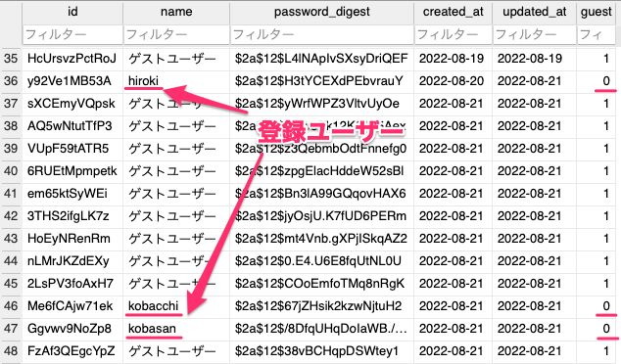Image resolution: width=621 pixels, height=364 pixels.
Task: Select created_at 2022-08-21 in row 47
Action: (454, 329)
